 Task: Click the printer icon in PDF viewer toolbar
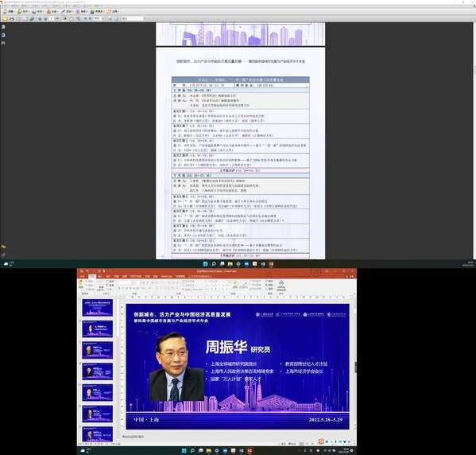point(12,18)
